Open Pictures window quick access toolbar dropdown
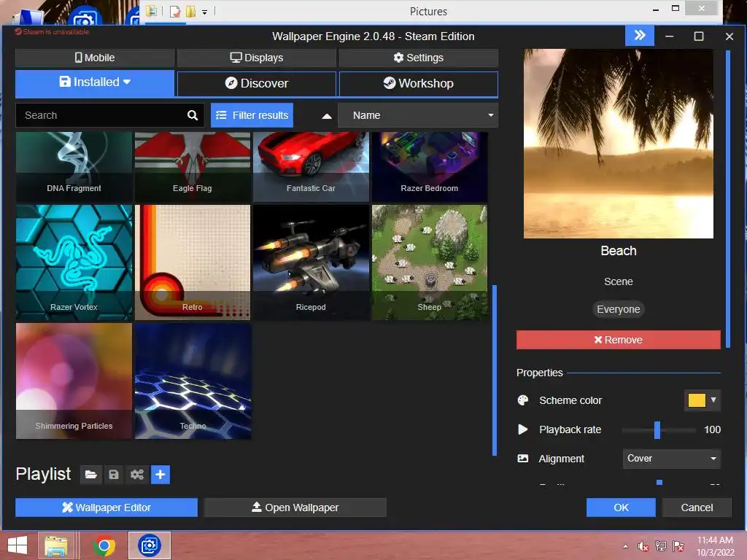The height and width of the screenshot is (560, 747). (204, 12)
